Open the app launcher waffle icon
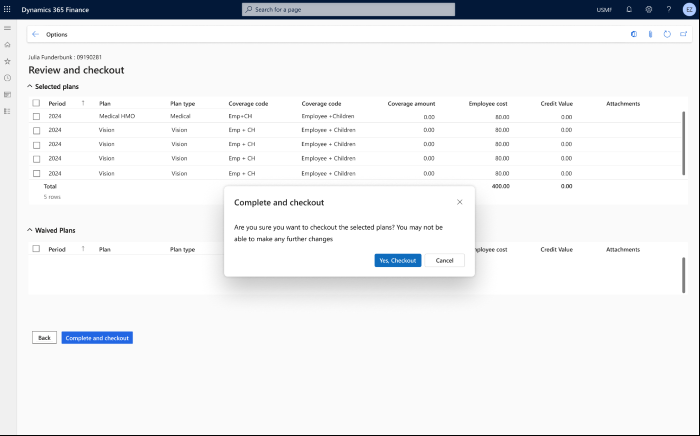Image resolution: width=700 pixels, height=436 pixels. (x=7, y=9)
